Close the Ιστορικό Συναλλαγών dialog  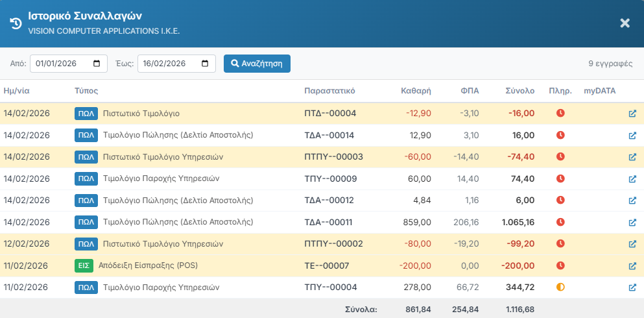point(625,23)
